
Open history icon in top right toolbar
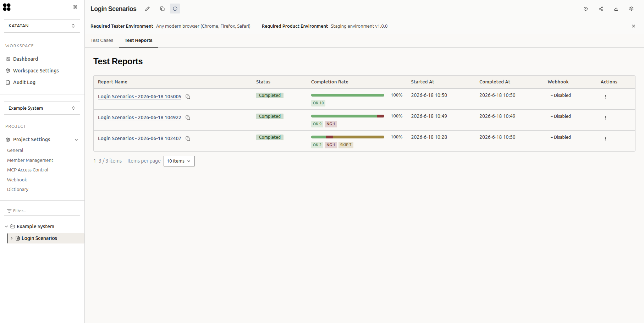[x=585, y=9]
